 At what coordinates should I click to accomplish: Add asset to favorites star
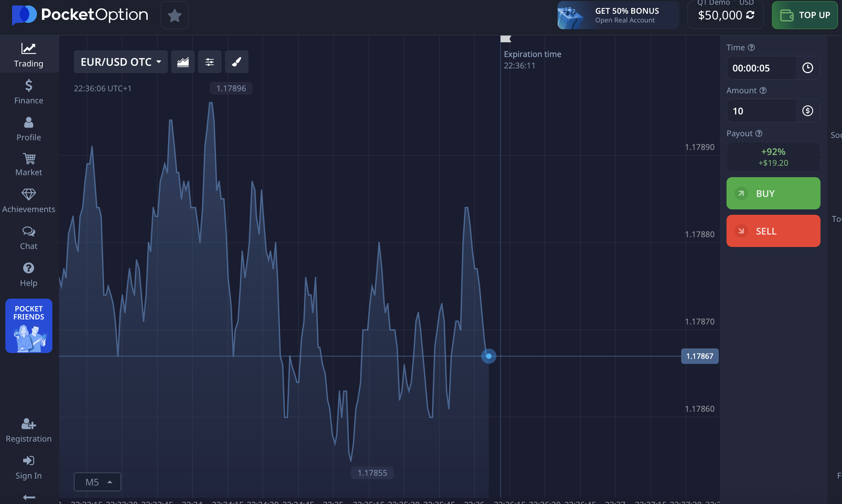pos(174,15)
